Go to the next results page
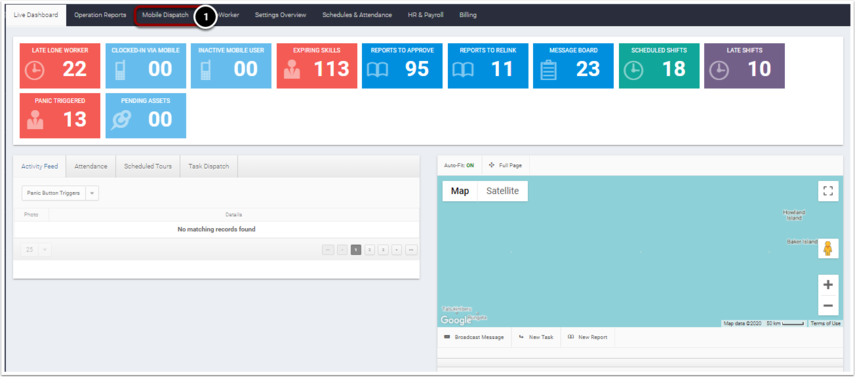Viewport: 855px width, 377px height. click(x=397, y=250)
